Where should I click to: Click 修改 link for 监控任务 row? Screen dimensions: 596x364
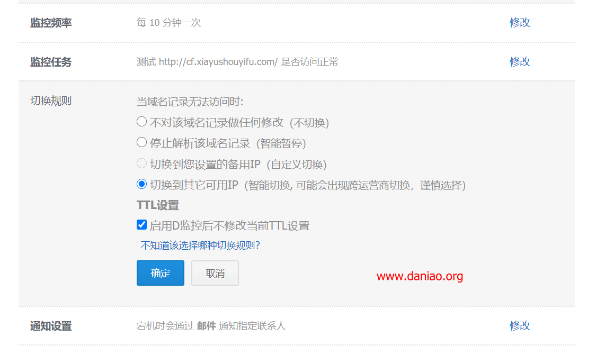click(x=520, y=61)
